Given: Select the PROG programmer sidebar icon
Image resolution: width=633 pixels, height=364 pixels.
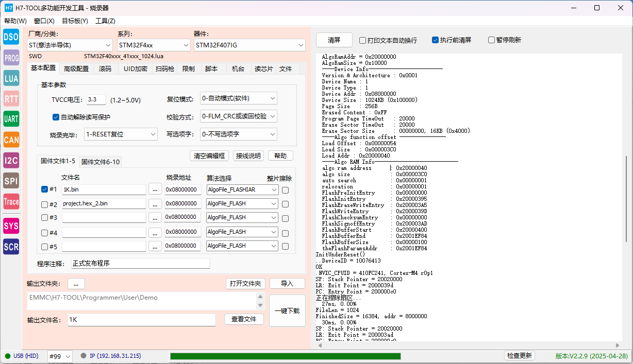Looking at the screenshot, I should (11, 58).
